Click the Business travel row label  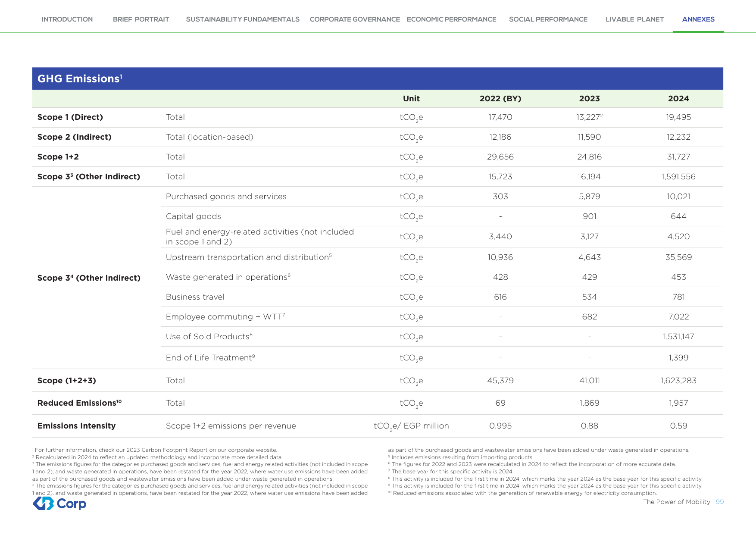pos(195,297)
